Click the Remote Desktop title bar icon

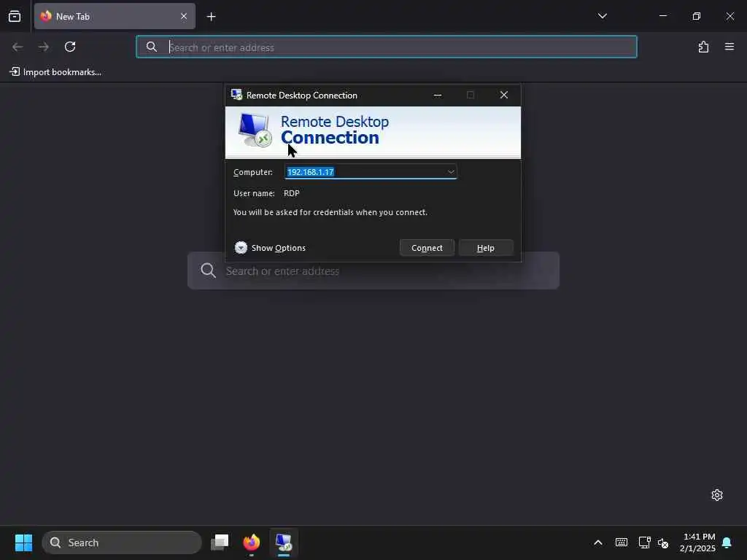click(x=236, y=95)
